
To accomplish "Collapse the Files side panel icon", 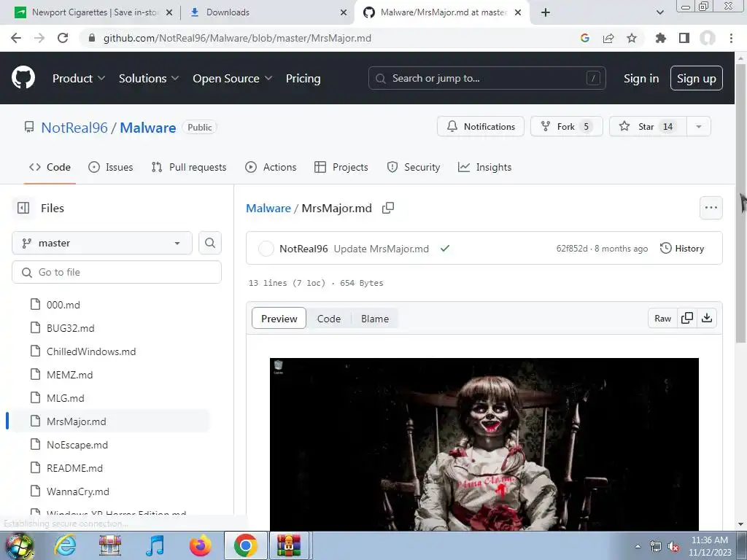I will pos(23,208).
